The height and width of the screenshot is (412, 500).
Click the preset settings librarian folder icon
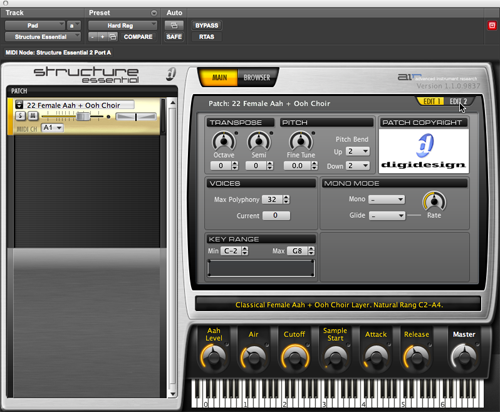click(113, 37)
